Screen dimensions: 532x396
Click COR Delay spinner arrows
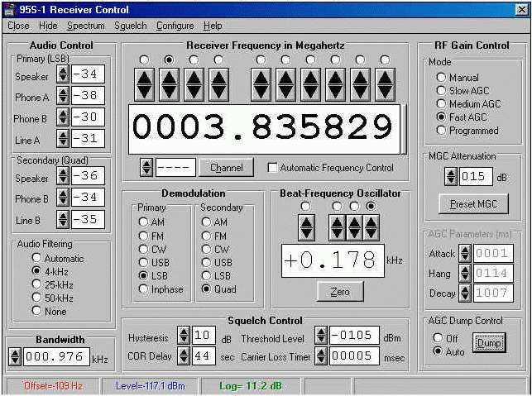pos(184,356)
